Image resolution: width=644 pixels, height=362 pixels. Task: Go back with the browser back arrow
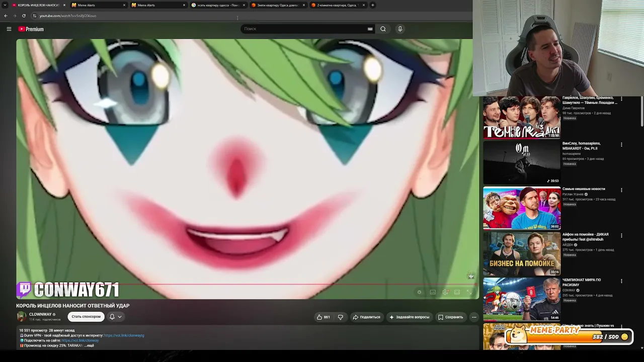pos(6,16)
